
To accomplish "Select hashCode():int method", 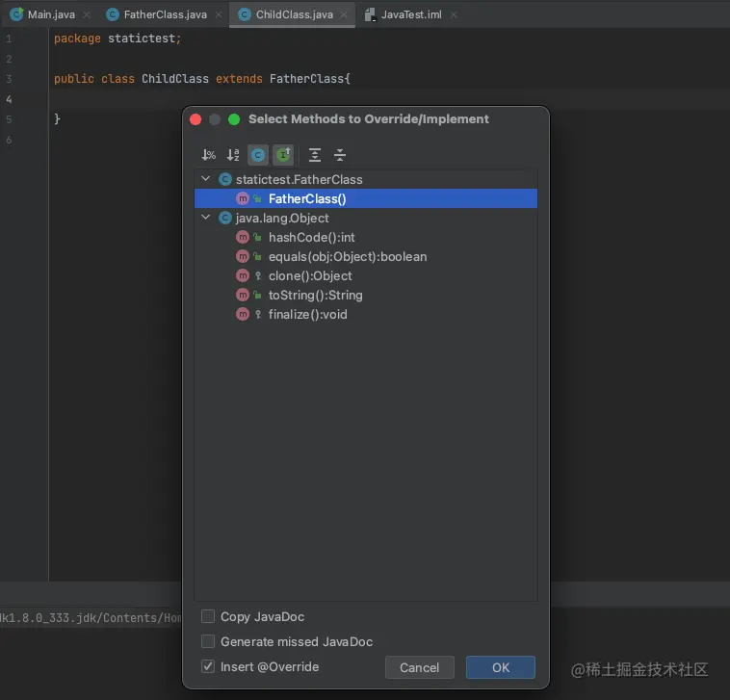I will point(311,238).
